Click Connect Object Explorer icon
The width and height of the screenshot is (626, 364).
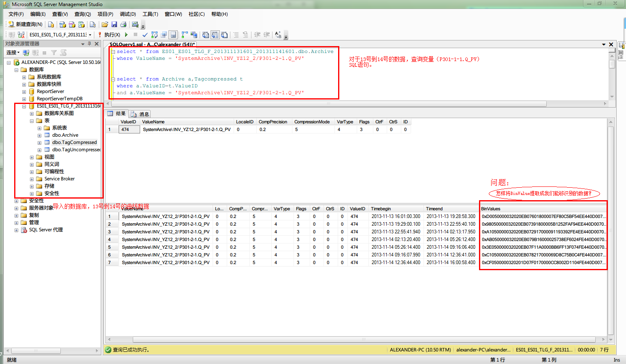point(26,53)
